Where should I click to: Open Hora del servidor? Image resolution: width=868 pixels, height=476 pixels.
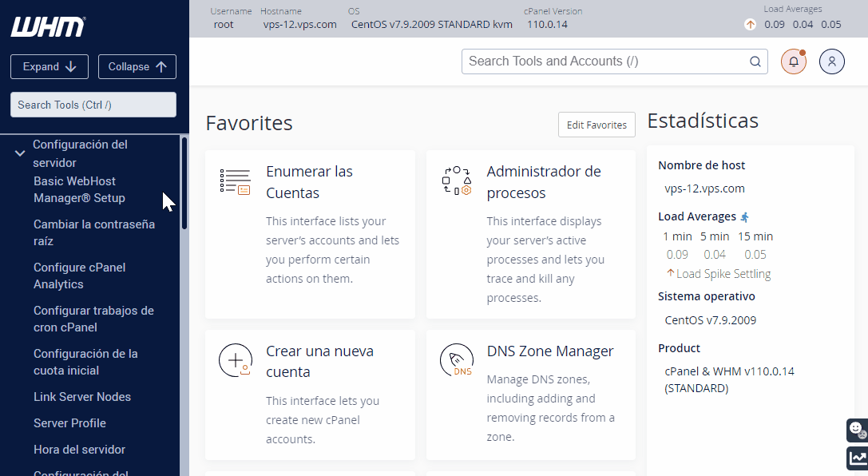coord(79,450)
